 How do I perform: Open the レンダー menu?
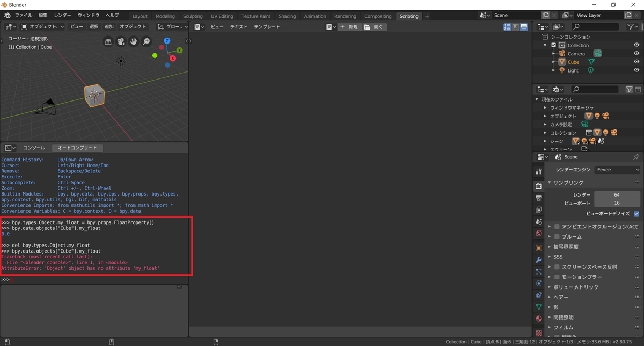(62, 16)
